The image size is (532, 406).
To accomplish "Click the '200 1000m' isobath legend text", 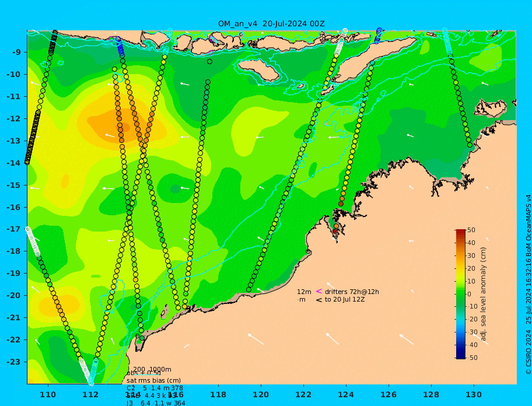I will pyautogui.click(x=152, y=369).
